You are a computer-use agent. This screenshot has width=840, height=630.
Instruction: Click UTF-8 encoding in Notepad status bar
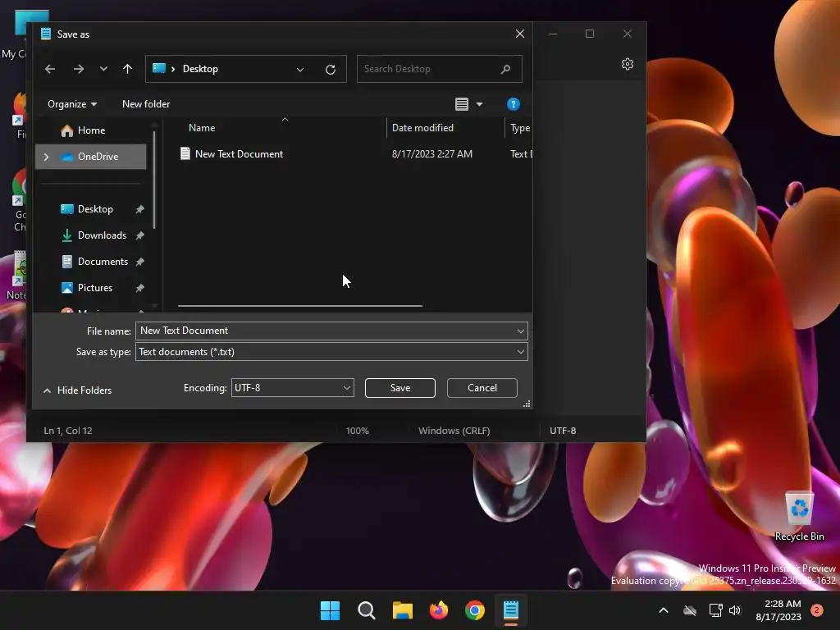(x=563, y=431)
